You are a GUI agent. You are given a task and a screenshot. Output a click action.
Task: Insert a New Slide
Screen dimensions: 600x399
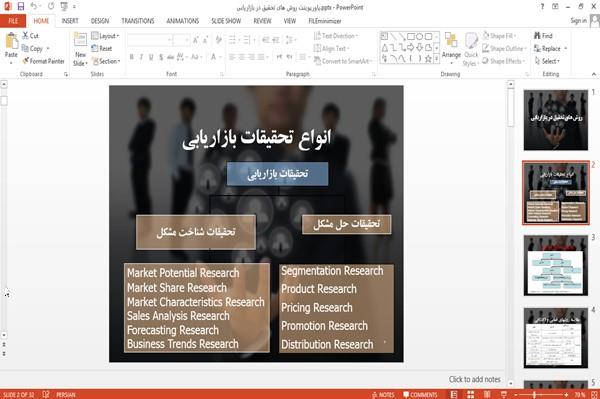click(x=80, y=49)
